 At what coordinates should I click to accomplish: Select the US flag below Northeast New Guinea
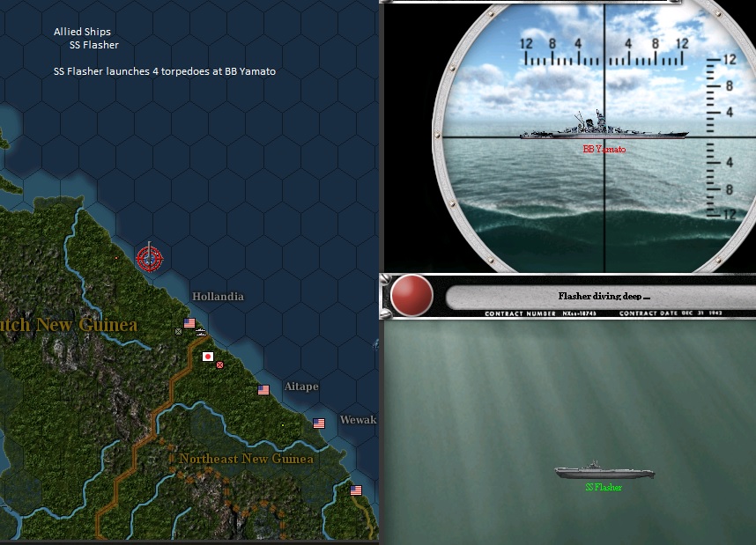(x=356, y=490)
